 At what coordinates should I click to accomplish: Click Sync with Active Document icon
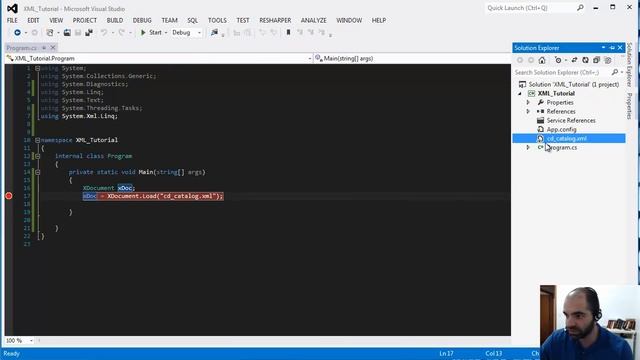pos(574,60)
